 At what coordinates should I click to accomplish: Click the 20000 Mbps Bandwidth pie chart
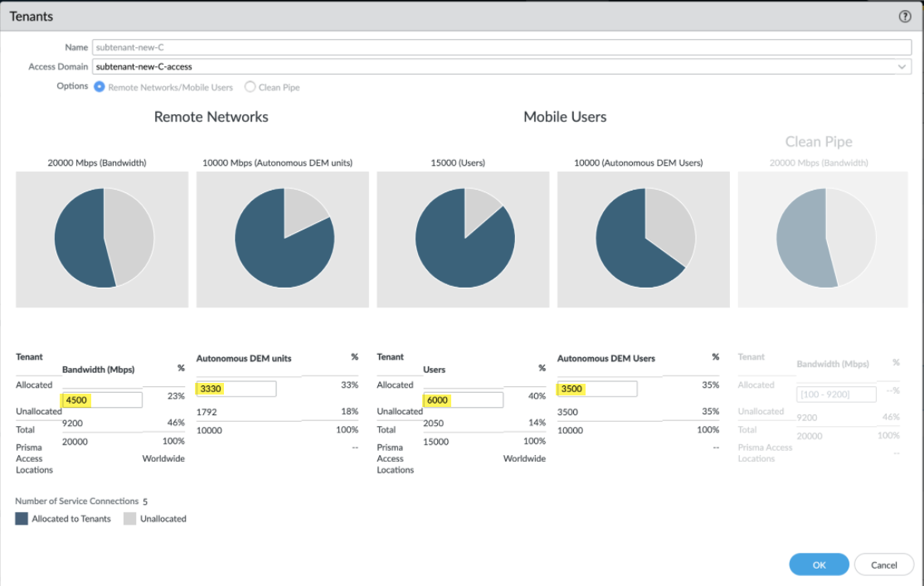click(105, 238)
